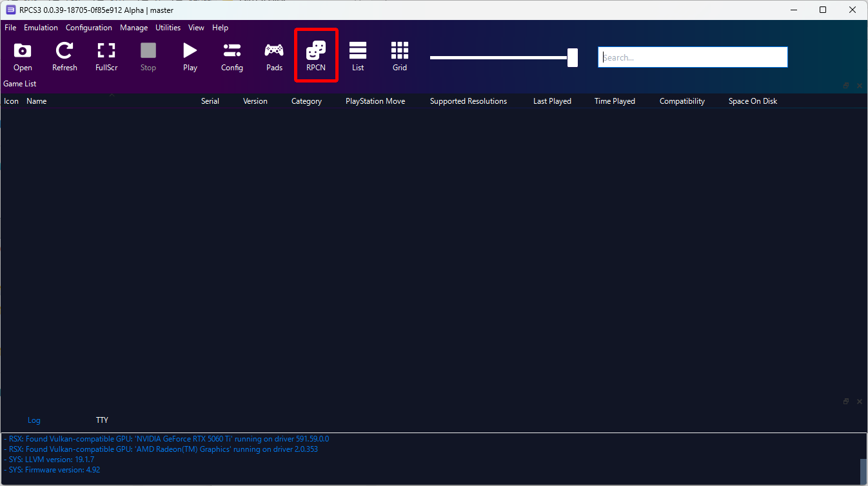This screenshot has height=486, width=868.
Task: Sort games by Compatibility column
Action: coord(682,101)
